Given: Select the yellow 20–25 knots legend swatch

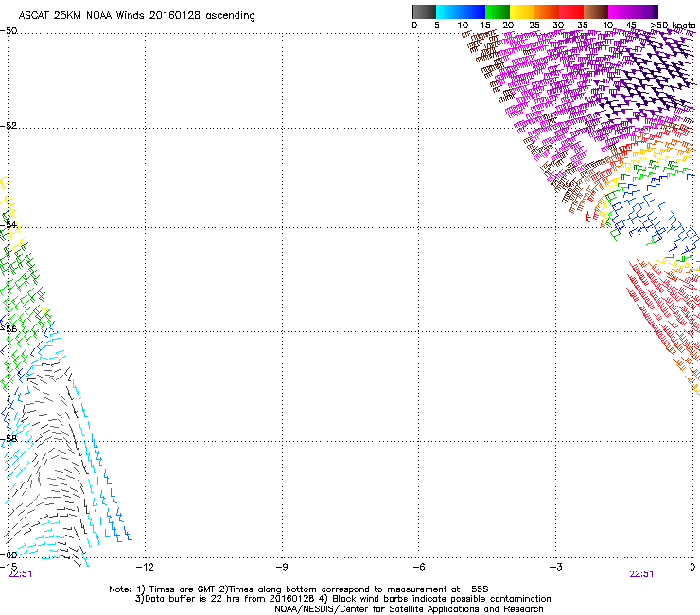Looking at the screenshot, I should 522,11.
